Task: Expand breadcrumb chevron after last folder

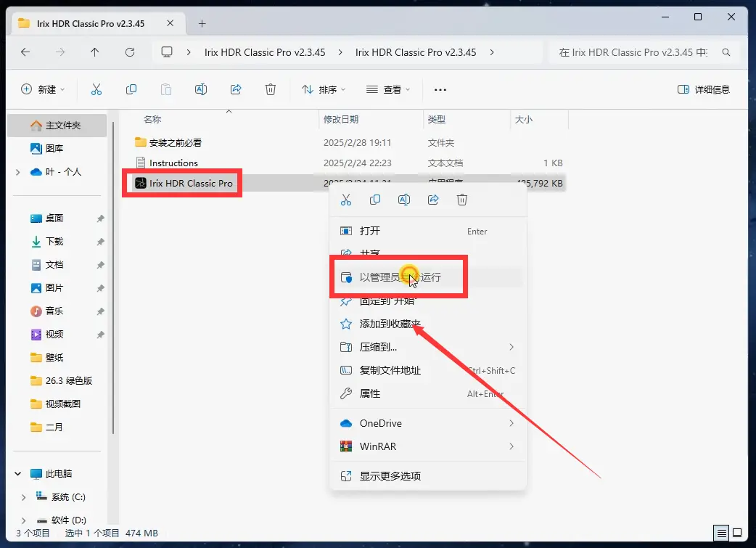Action: pyautogui.click(x=492, y=52)
